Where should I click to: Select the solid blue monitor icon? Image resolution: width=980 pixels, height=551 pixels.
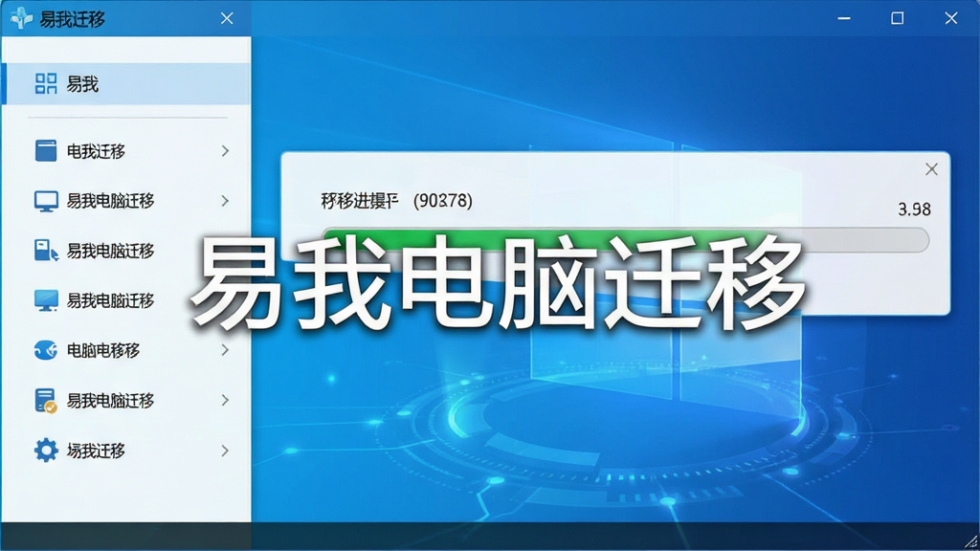tap(46, 300)
